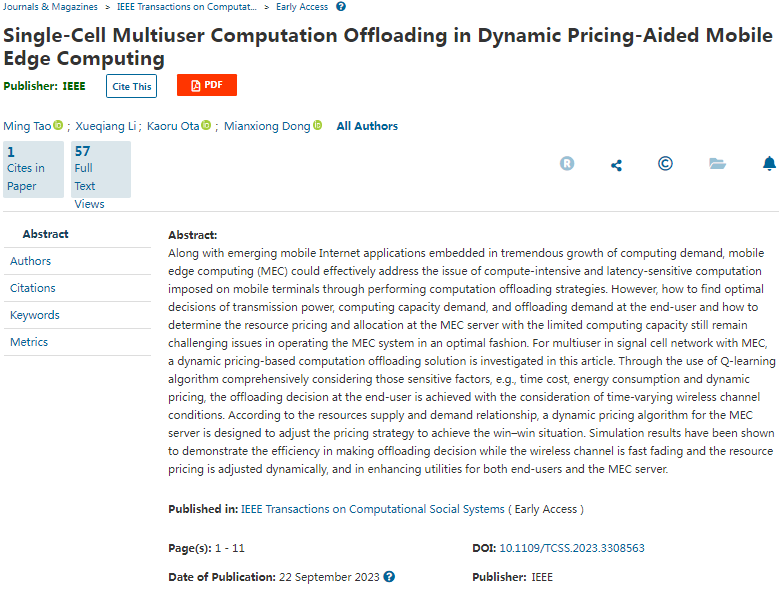Viewport: 783px width, 591px height.
Task: Click the Rights and Permissions R icon
Action: (567, 164)
